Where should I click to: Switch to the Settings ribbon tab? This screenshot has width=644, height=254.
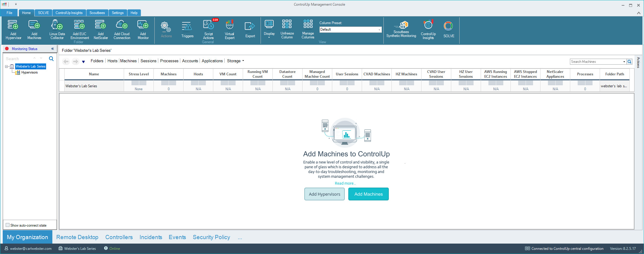pyautogui.click(x=117, y=13)
